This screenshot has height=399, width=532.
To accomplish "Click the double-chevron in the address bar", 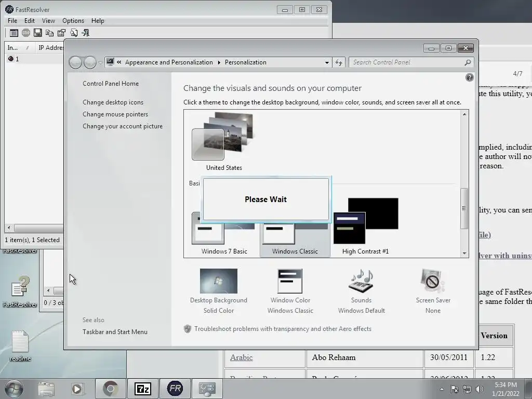I will 119,62.
